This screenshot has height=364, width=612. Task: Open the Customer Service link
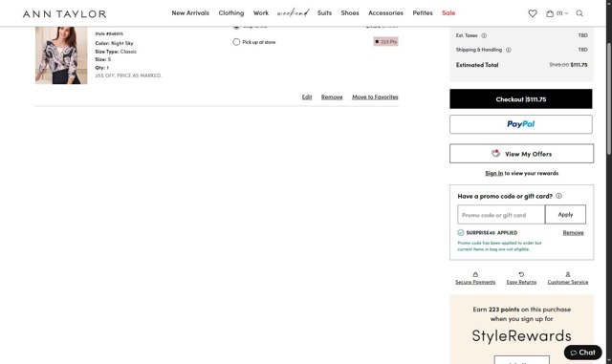[567, 282]
